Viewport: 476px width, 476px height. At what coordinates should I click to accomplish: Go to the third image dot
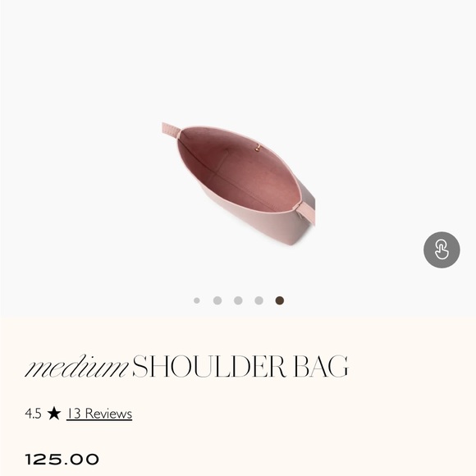[x=238, y=300]
